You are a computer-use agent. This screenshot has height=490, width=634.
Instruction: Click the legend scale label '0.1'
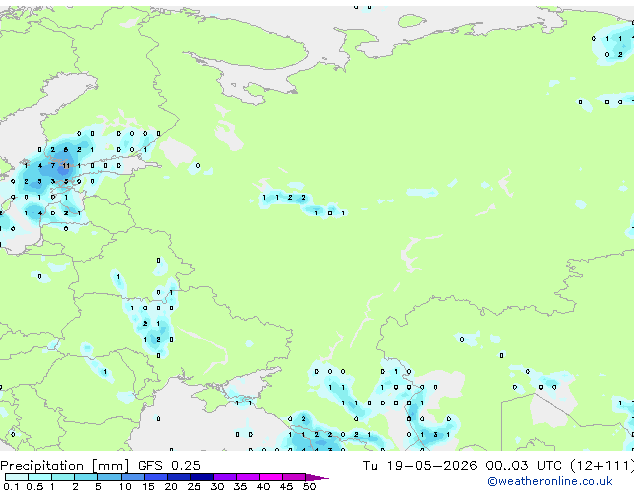pos(12,486)
